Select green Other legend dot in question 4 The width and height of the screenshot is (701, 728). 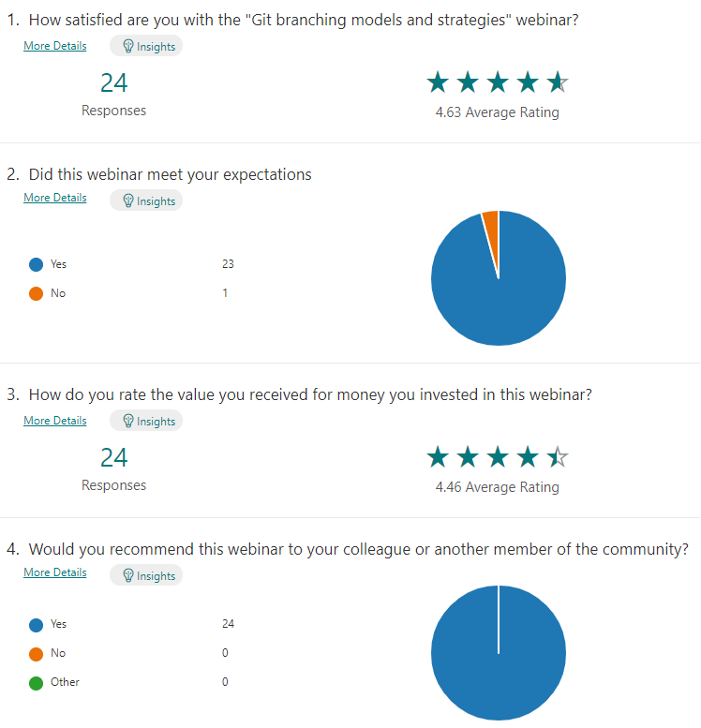tap(36, 683)
